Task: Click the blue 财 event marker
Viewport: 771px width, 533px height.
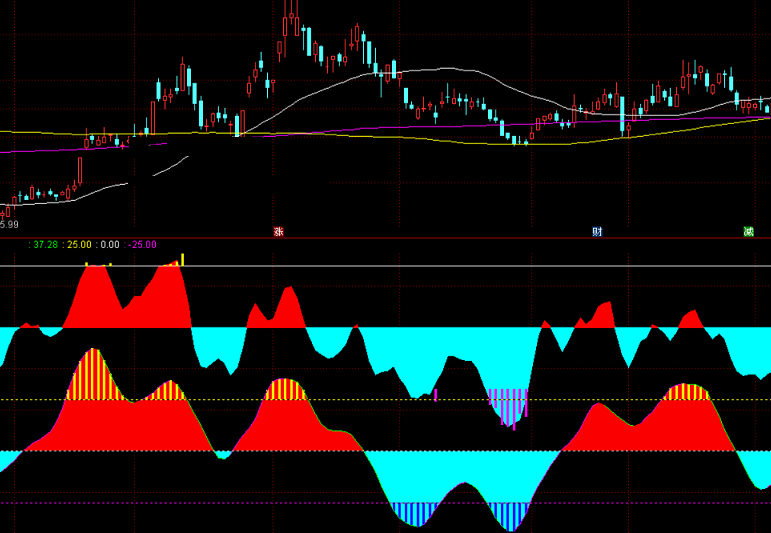Action: coord(597,232)
